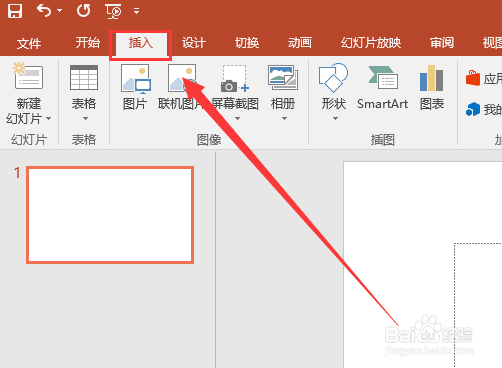Click the 表格 grid icon
502x368 pixels.
click(x=84, y=77)
